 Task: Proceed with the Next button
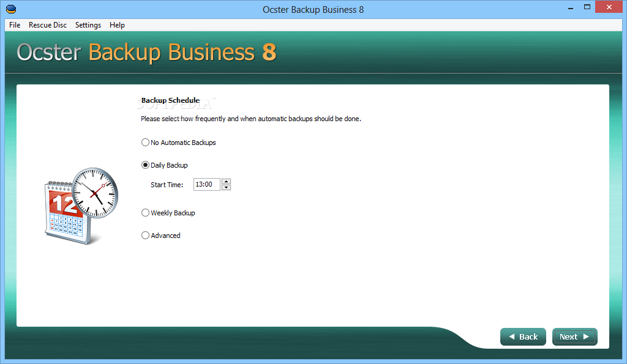tap(574, 337)
